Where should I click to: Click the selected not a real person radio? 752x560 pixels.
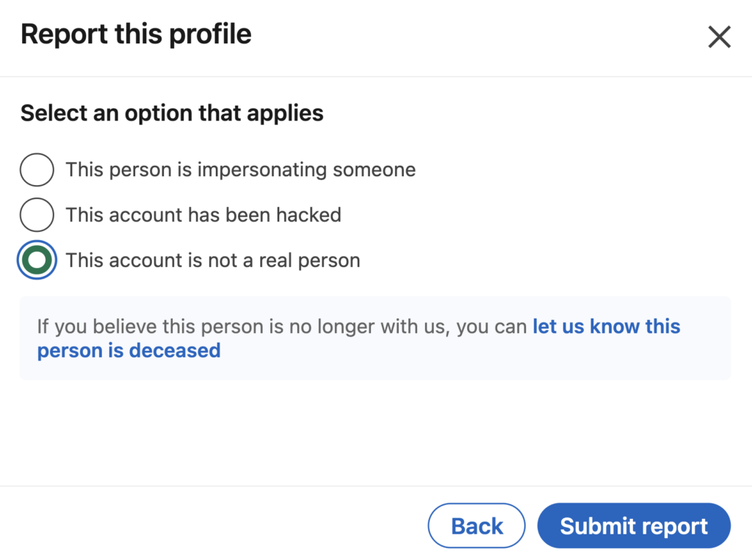click(x=37, y=261)
